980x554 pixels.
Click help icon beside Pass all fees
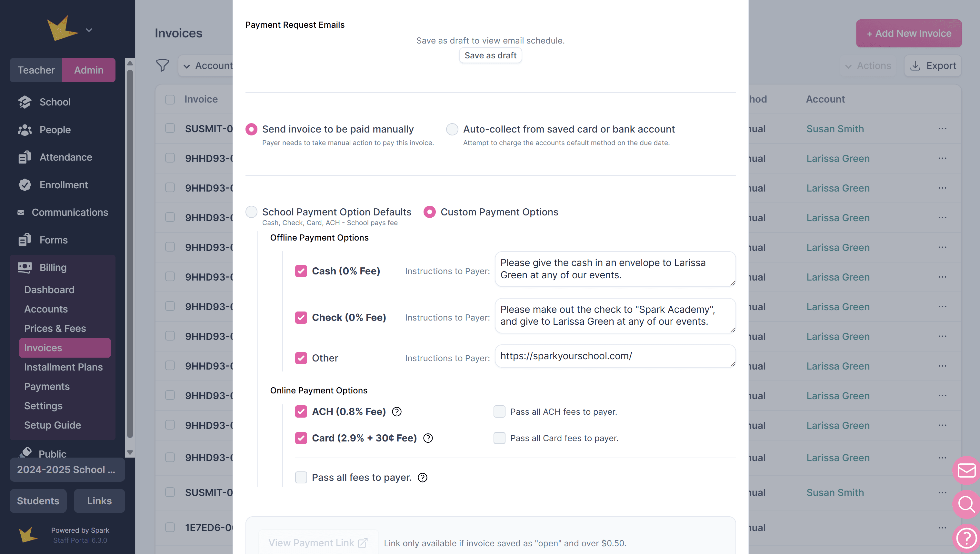pyautogui.click(x=423, y=478)
